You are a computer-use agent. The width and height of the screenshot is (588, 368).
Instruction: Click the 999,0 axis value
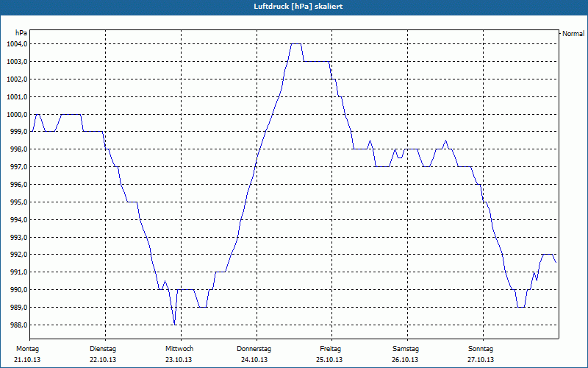pos(18,132)
